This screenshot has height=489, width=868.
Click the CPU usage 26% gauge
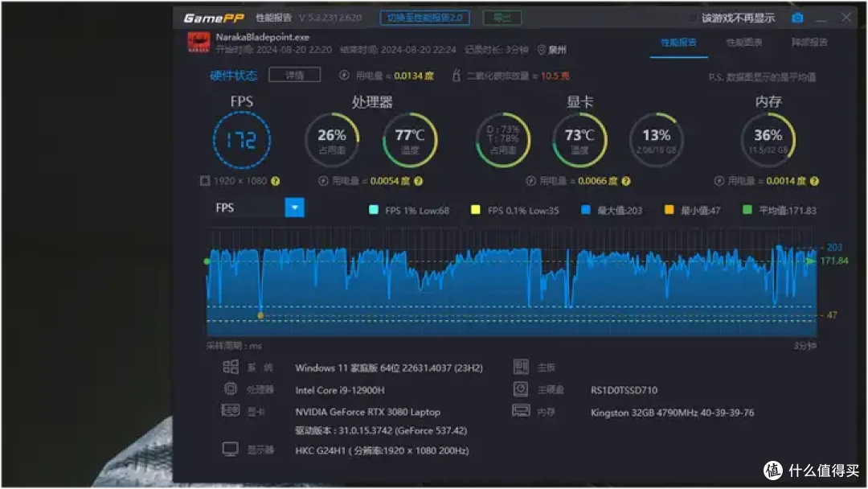point(332,140)
